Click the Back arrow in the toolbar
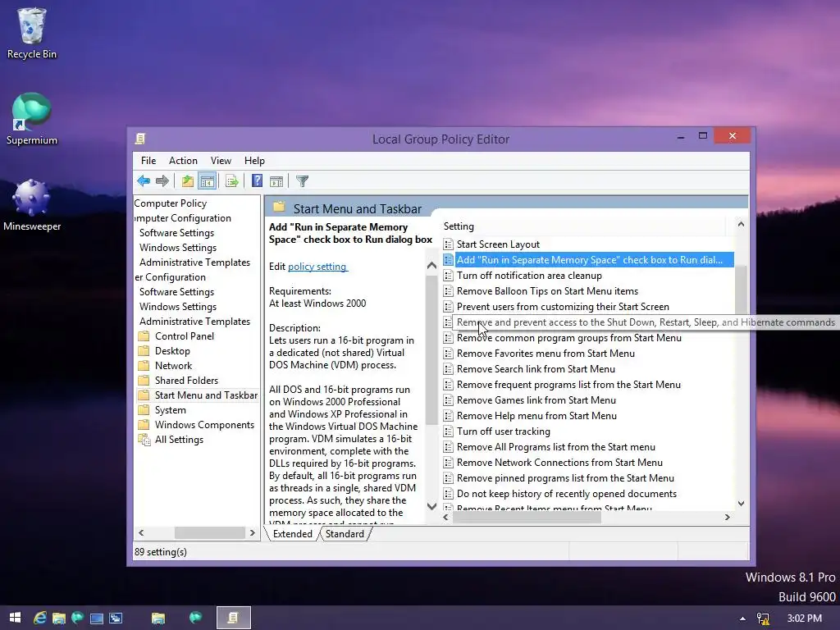 coord(144,181)
